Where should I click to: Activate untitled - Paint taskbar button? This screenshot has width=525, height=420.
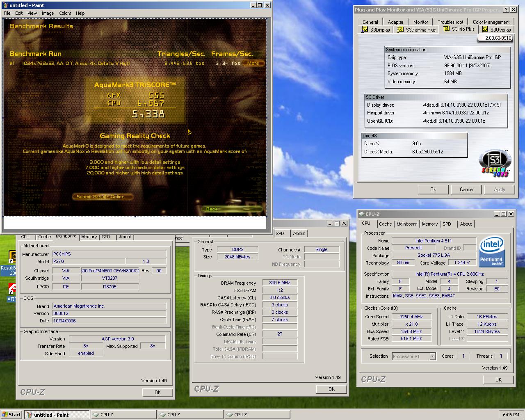[57, 415]
